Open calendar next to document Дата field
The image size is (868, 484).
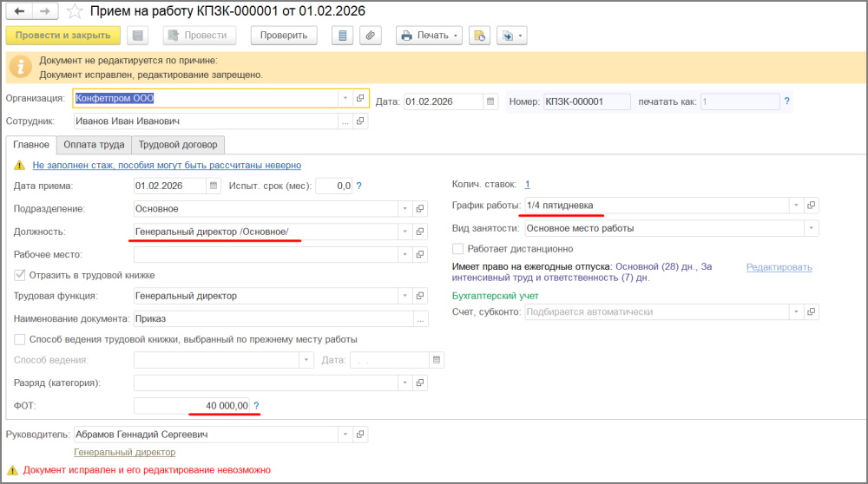pyautogui.click(x=490, y=102)
